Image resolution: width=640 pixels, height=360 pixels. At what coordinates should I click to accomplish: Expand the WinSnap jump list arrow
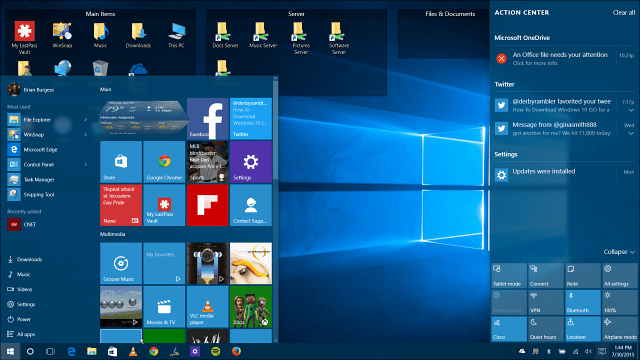pyautogui.click(x=86, y=134)
